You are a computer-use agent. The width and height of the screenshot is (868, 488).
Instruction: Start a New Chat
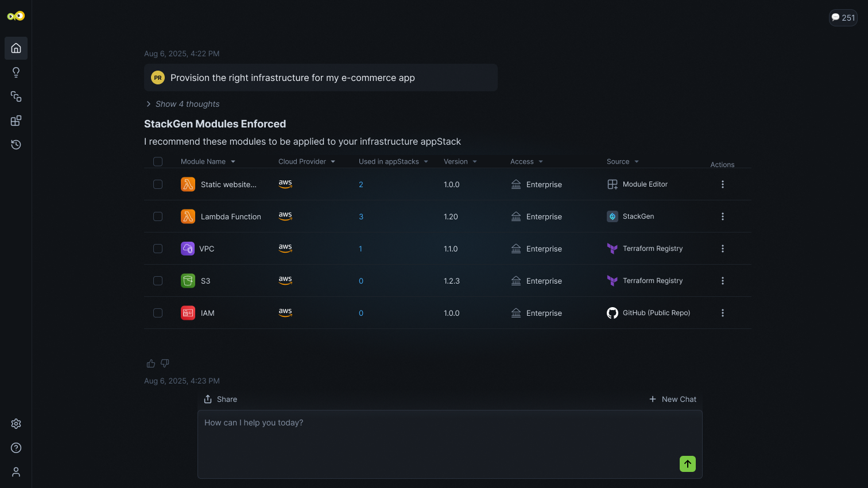(x=672, y=399)
